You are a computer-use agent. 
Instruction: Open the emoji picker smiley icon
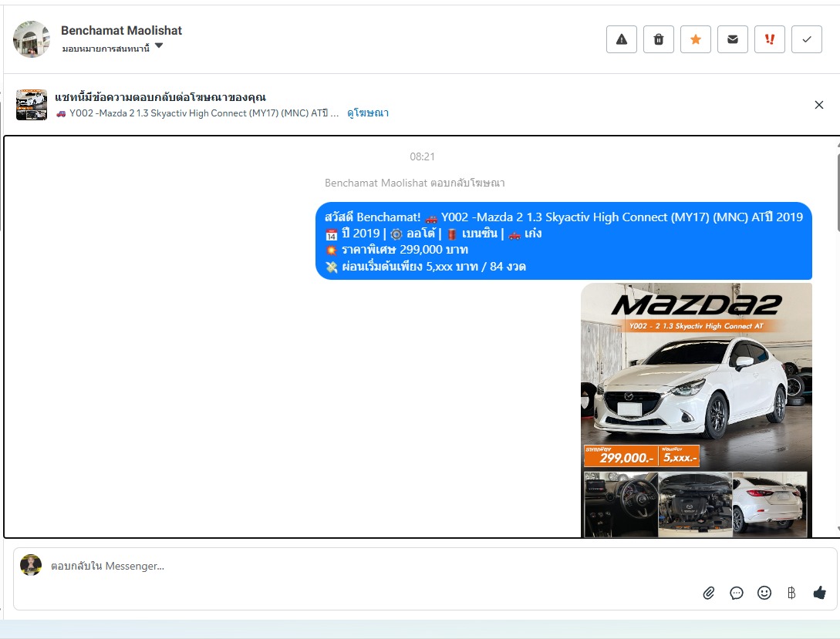click(x=764, y=593)
